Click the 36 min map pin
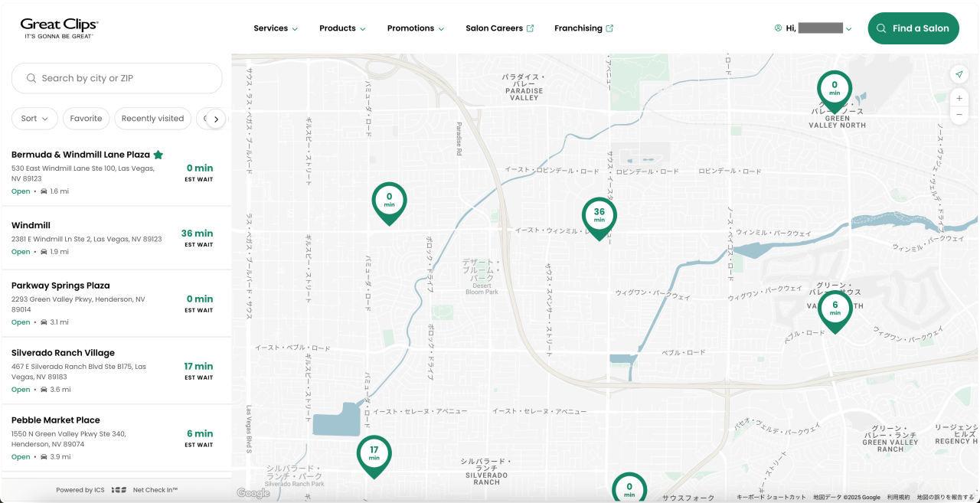This screenshot has height=503, width=980. coord(599,217)
